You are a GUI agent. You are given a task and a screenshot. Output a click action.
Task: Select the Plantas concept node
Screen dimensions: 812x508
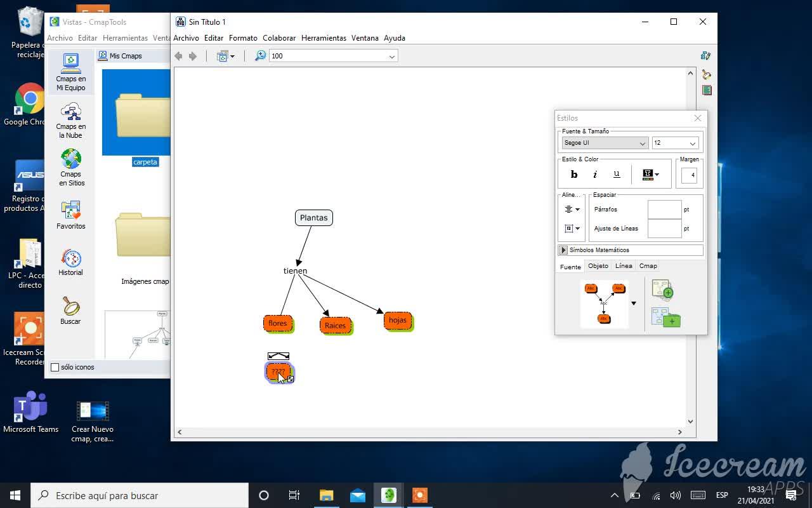(x=313, y=218)
